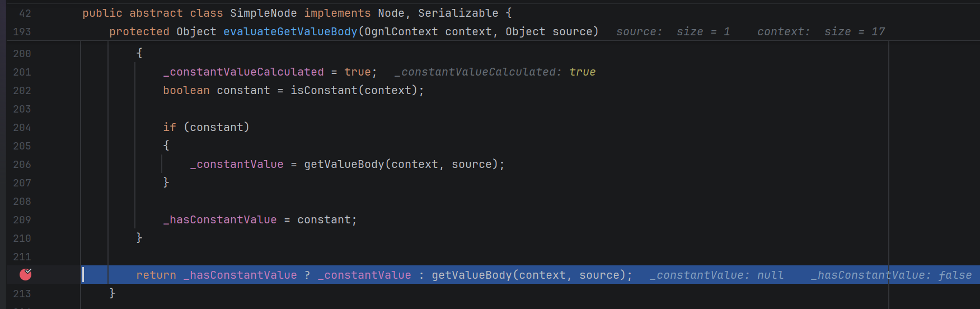The image size is (980, 309).
Task: Click the Node interface name in class declaration
Action: point(391,13)
